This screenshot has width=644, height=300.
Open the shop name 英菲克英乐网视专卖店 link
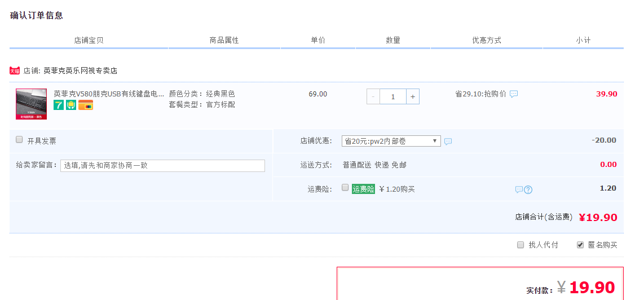coord(81,70)
